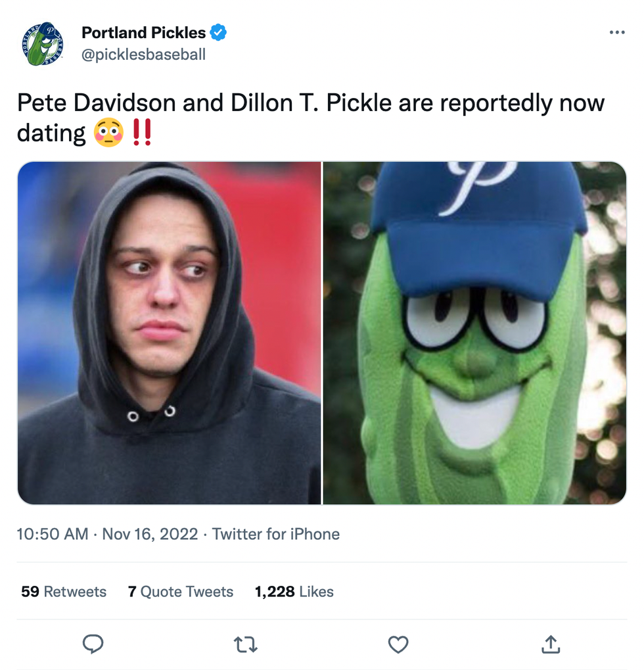Select the tweet text about Dillon T. Pickle
The height and width of the screenshot is (670, 644).
pyautogui.click(x=310, y=104)
